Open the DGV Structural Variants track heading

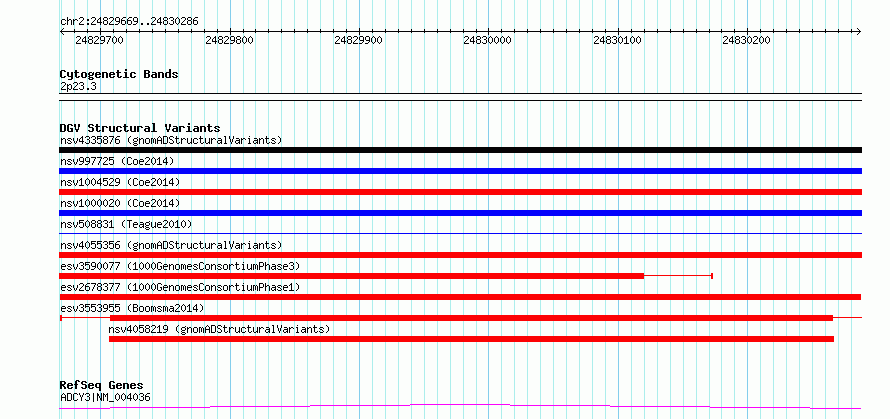tap(140, 128)
